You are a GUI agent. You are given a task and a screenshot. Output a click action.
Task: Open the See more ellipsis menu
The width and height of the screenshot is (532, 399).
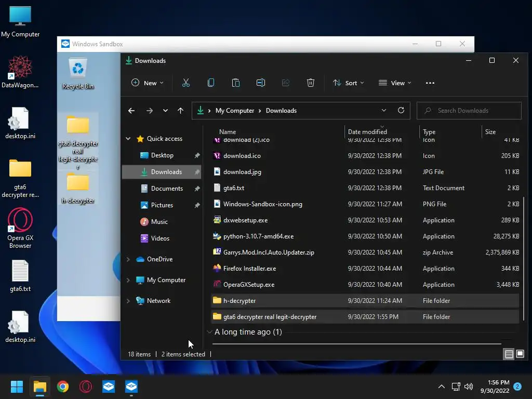430,83
